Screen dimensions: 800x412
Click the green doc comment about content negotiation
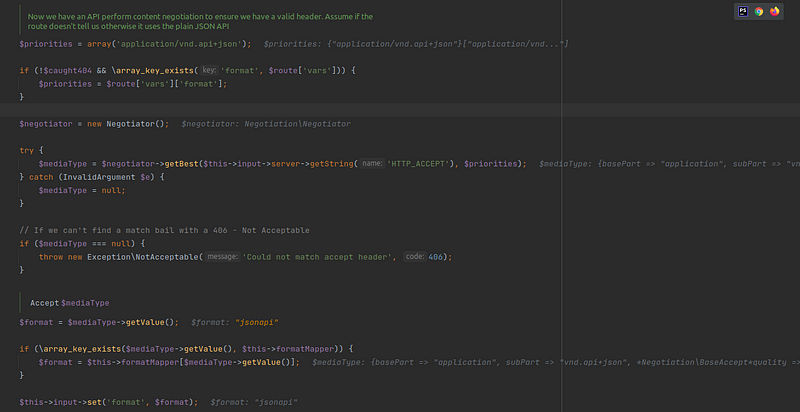200,21
